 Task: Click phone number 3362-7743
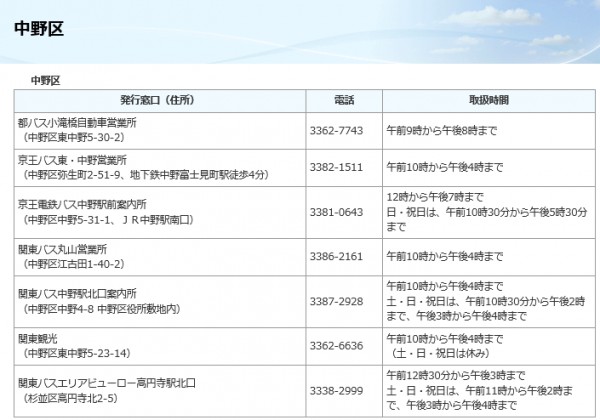[x=336, y=131]
